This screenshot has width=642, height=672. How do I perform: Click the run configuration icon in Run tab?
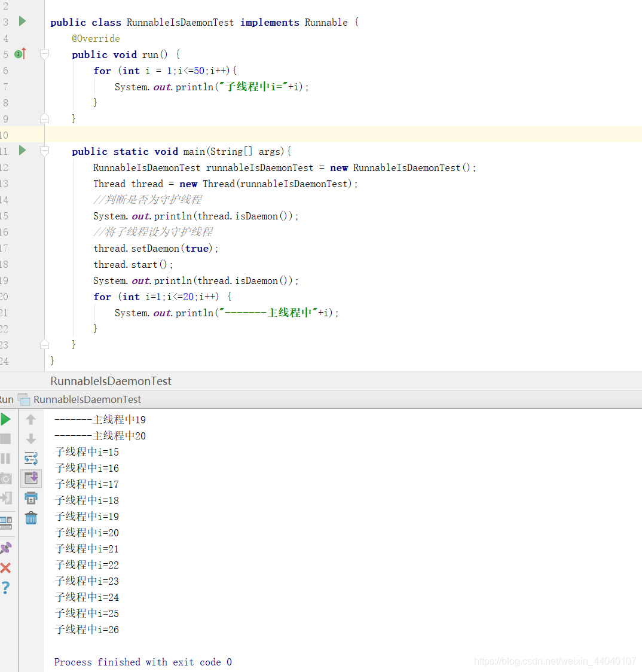(24, 399)
